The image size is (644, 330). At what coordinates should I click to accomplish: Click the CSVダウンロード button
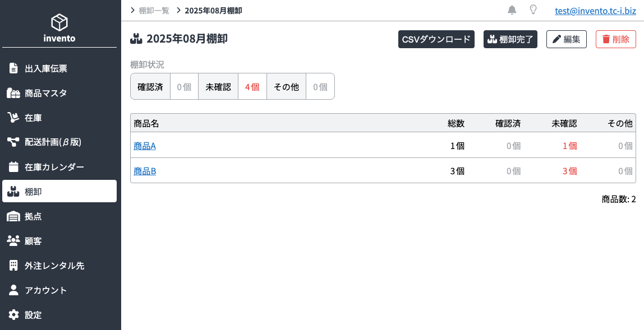(x=436, y=39)
